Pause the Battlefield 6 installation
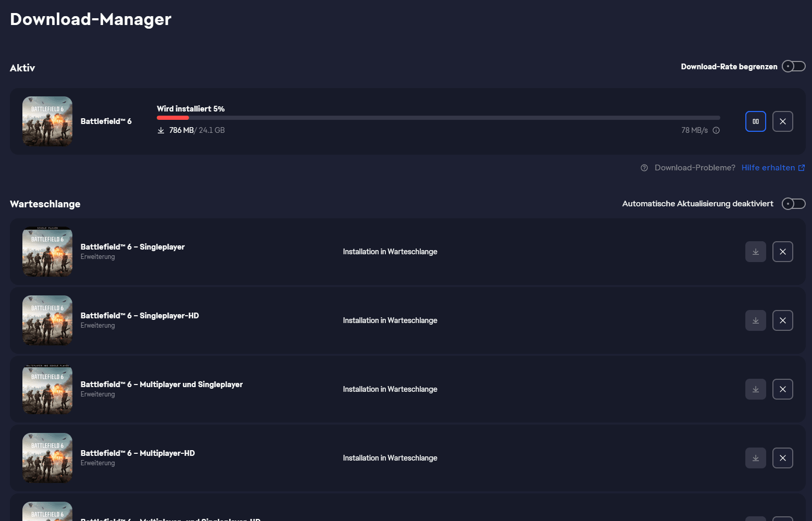812x521 pixels. (x=755, y=121)
